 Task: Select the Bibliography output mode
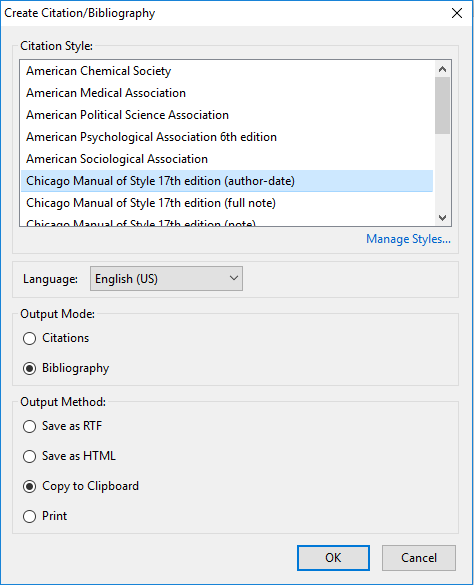pos(66,368)
